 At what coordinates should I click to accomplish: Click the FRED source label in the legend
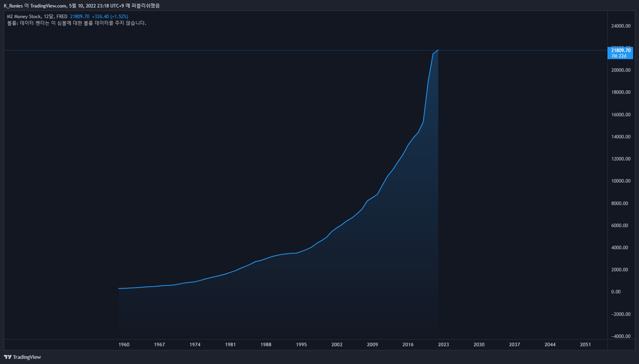(62, 17)
